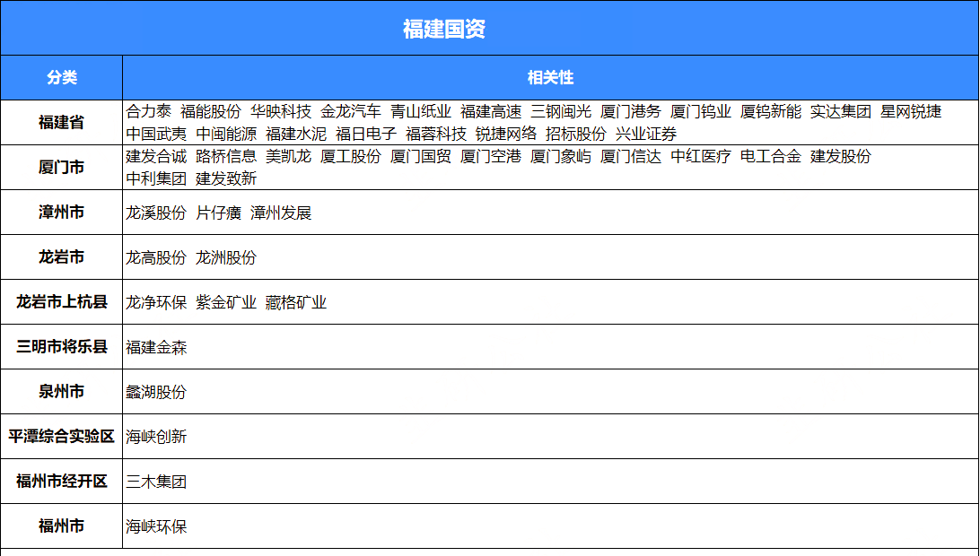Click 厦门钨业 stock name
Screen dimensions: 980x556
(x=701, y=112)
